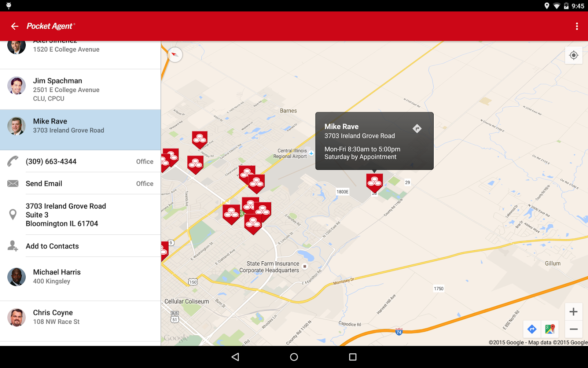Tap the person icon beside Add to Contacts
588x368 pixels.
pyautogui.click(x=13, y=246)
